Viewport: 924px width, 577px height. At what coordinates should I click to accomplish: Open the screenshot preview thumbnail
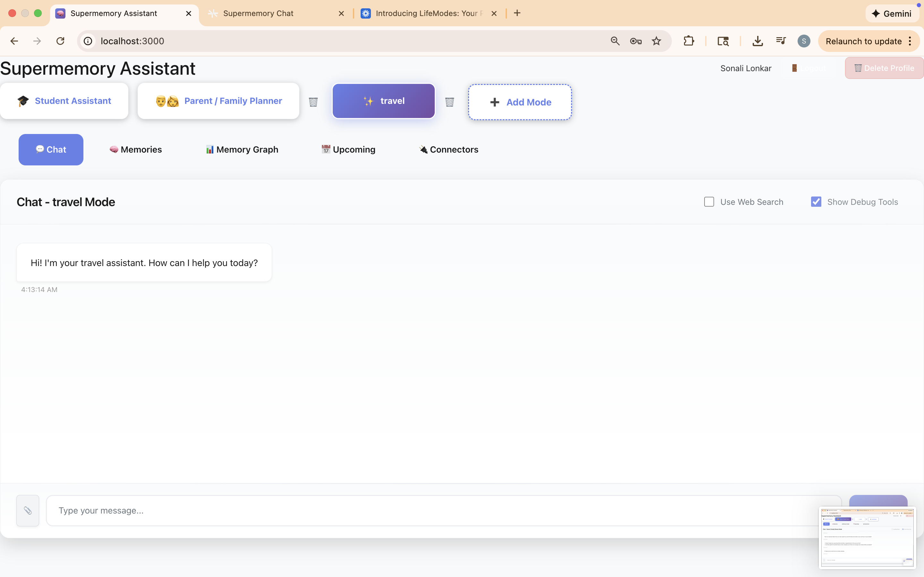867,537
